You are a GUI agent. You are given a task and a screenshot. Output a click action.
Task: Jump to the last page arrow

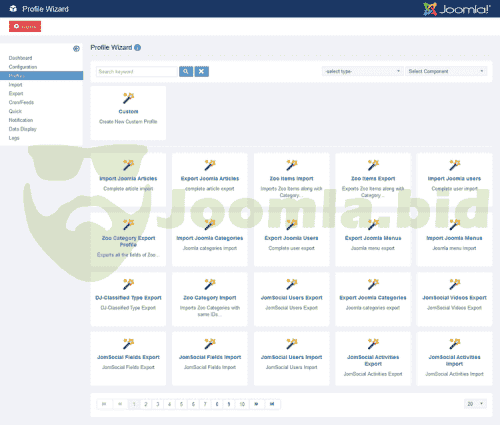click(272, 404)
